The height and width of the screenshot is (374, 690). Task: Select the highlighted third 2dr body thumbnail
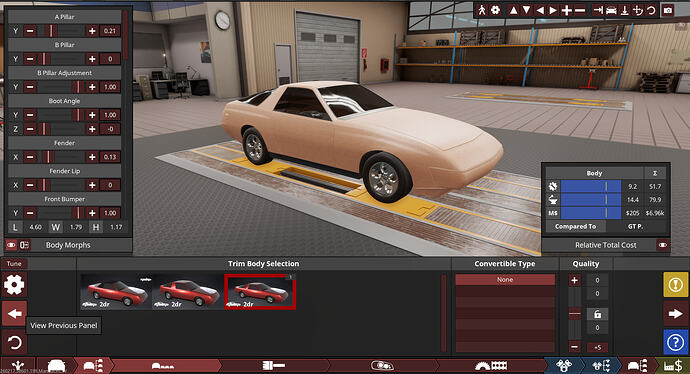[x=260, y=292]
